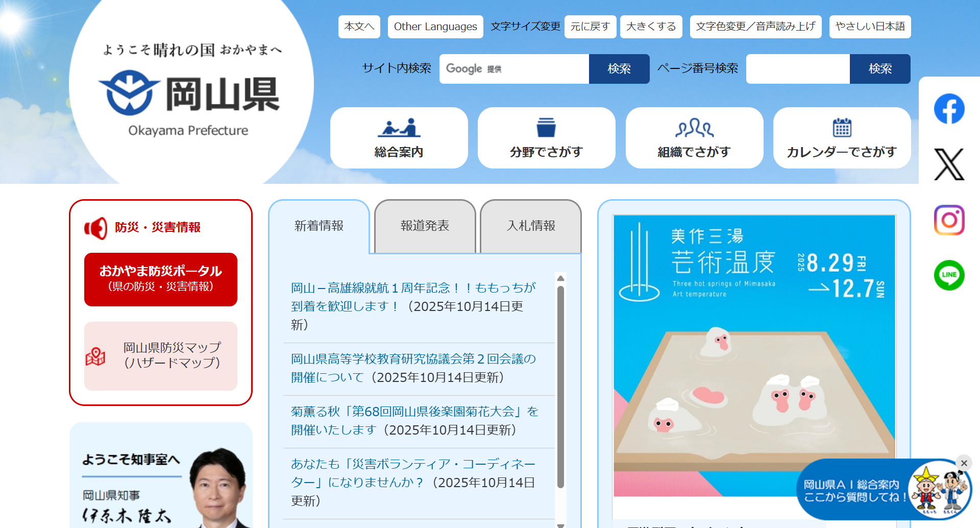980x528 pixels.
Task: Click the 分野でさがす category icon button
Action: pyautogui.click(x=546, y=138)
